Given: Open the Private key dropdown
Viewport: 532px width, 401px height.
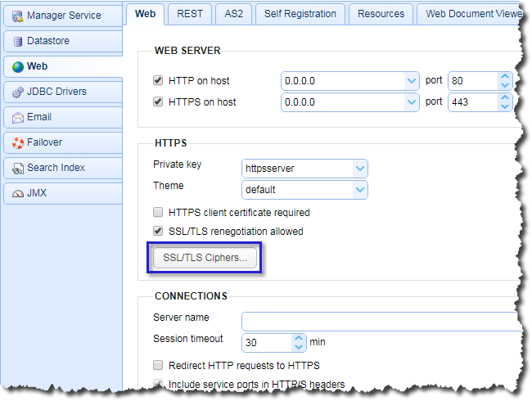Looking at the screenshot, I should click(359, 169).
